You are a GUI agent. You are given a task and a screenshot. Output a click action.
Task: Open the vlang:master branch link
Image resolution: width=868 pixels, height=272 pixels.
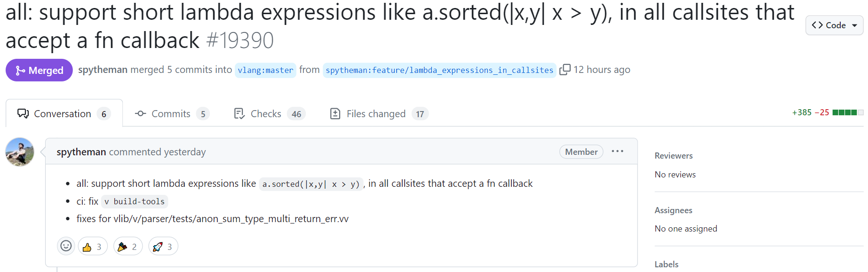pos(265,70)
